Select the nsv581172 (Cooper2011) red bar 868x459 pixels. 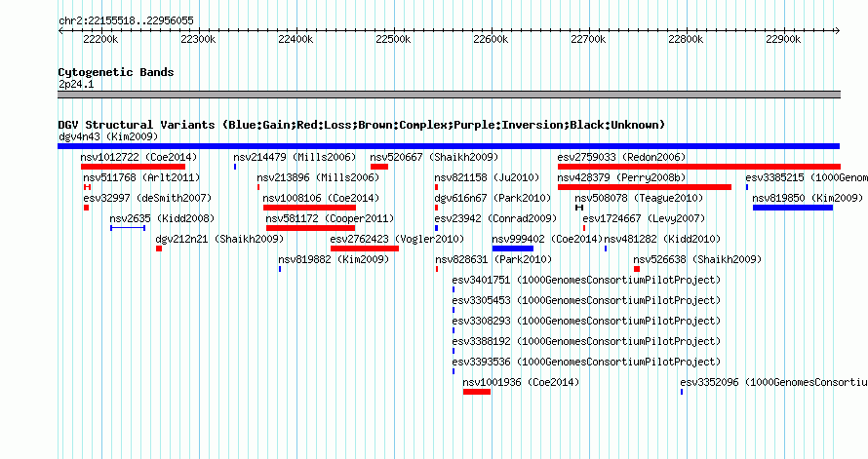310,228
